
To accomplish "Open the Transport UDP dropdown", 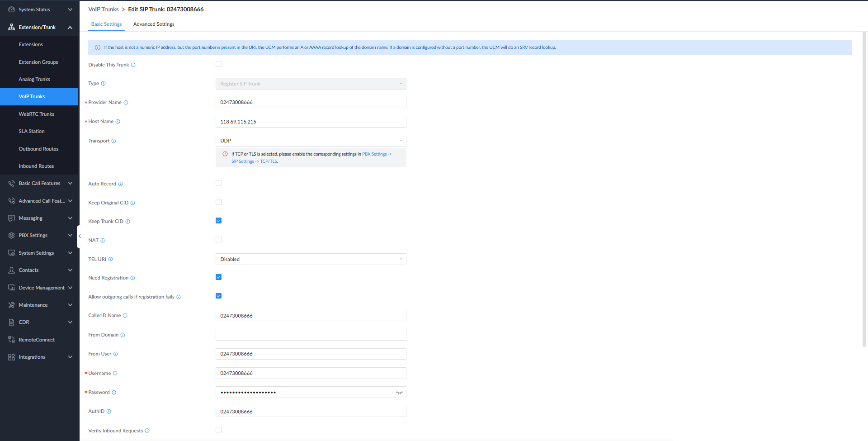I will (x=311, y=141).
